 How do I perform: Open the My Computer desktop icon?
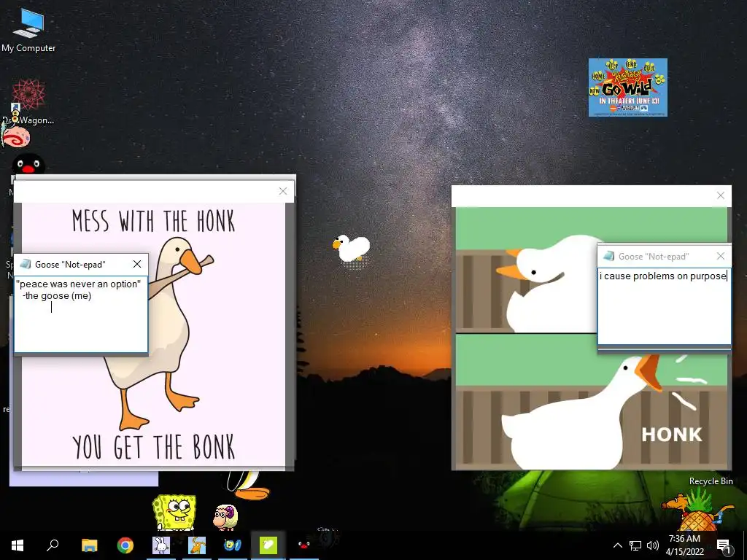[x=28, y=31]
